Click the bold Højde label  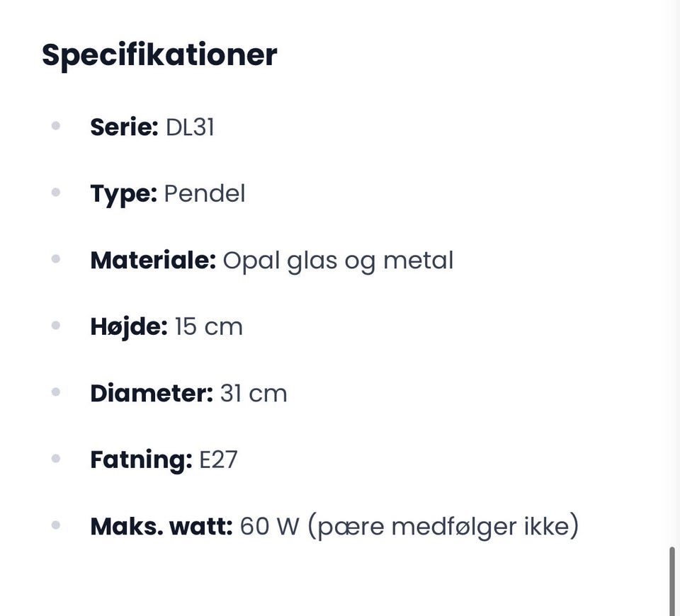(x=129, y=327)
